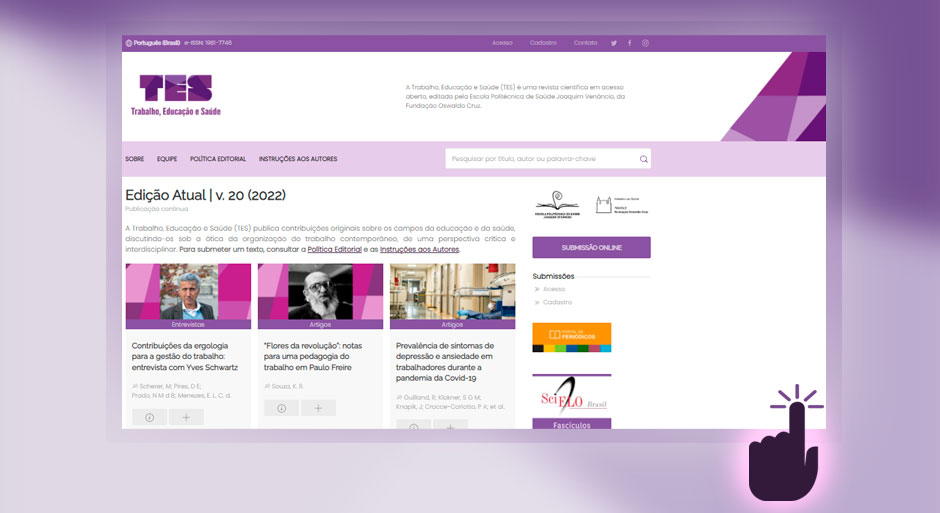Click the search magnifier icon
The image size is (940, 513).
[643, 159]
